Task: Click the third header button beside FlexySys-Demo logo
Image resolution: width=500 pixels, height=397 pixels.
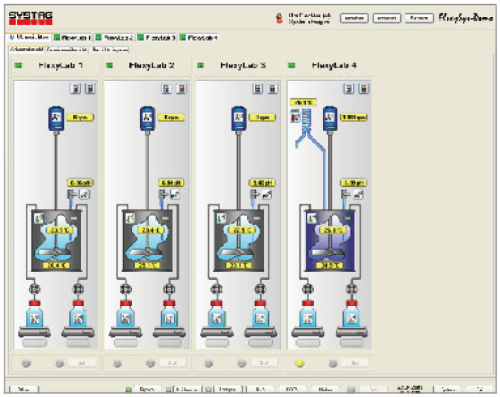Action: click(419, 18)
